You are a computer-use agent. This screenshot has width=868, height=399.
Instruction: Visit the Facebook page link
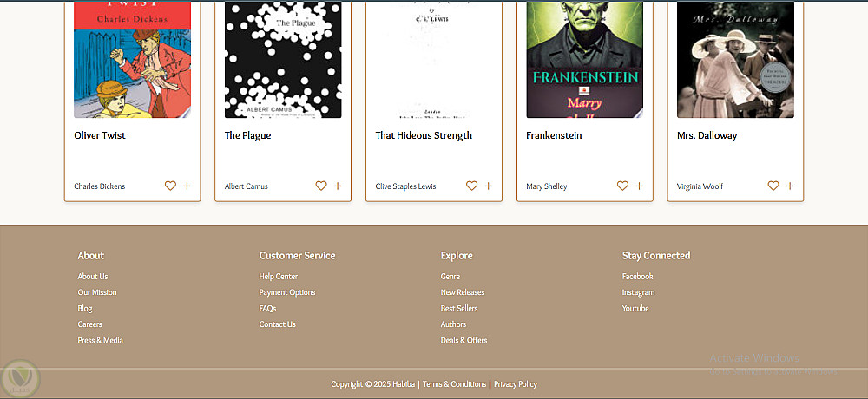pyautogui.click(x=637, y=277)
